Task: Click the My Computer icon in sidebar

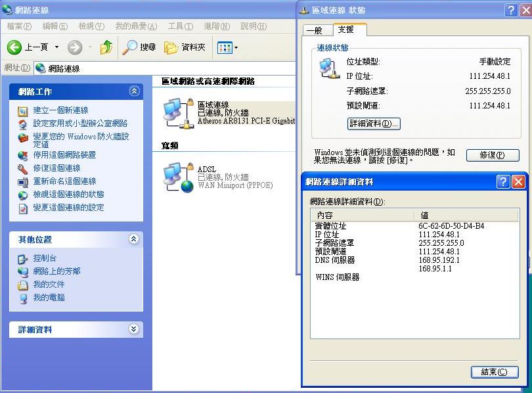Action: coord(23,298)
